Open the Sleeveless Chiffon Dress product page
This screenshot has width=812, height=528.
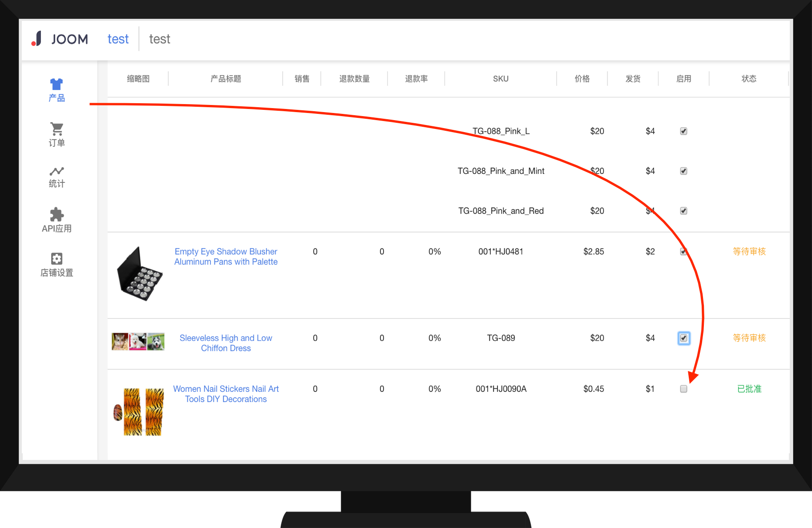(226, 343)
